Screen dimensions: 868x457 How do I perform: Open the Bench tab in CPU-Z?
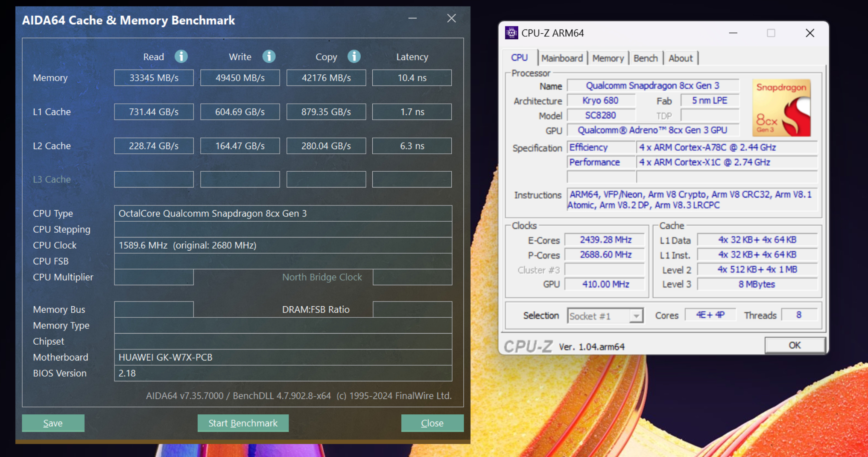[646, 58]
